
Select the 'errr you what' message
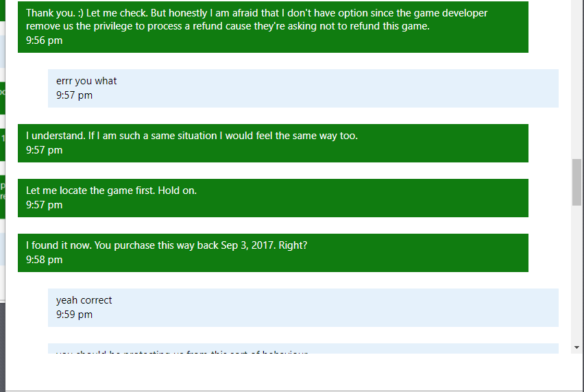point(303,88)
